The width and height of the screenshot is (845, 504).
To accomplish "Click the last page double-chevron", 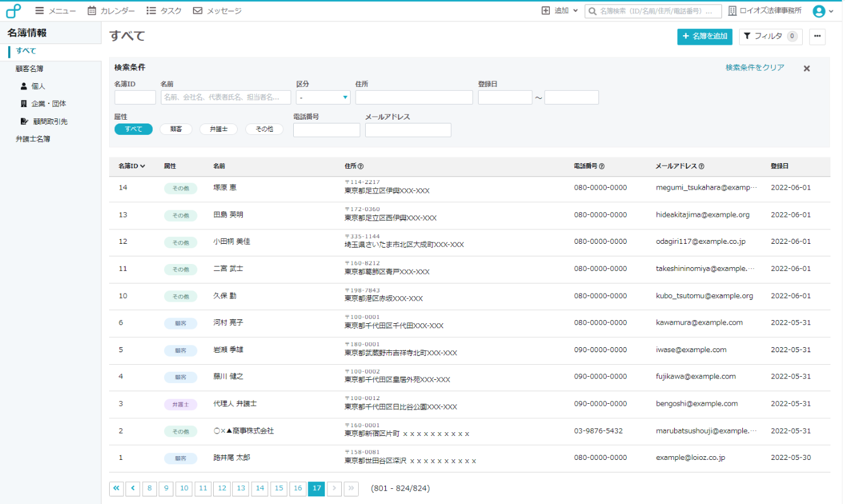I will [x=351, y=488].
